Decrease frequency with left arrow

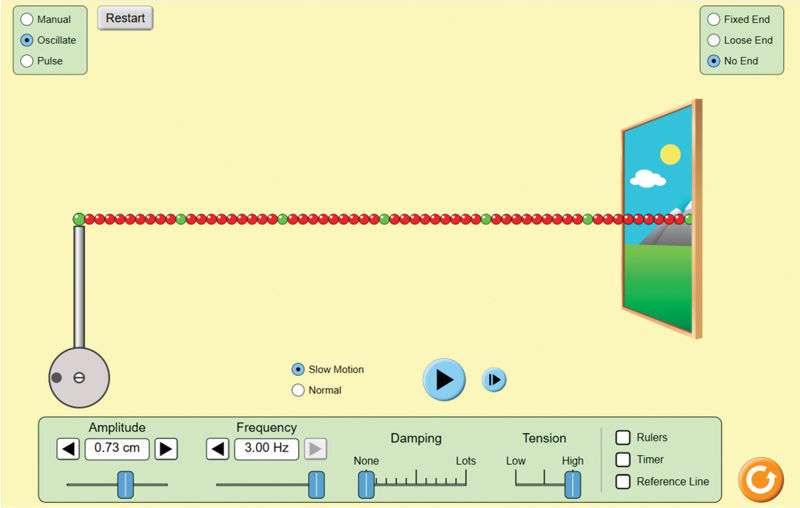click(x=218, y=449)
